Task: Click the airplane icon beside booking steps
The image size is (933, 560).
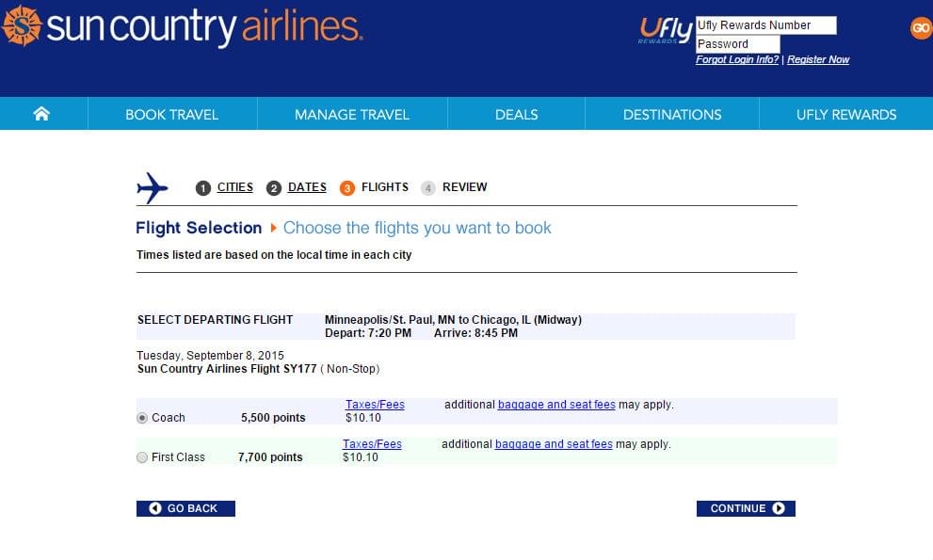Action: pos(153,188)
